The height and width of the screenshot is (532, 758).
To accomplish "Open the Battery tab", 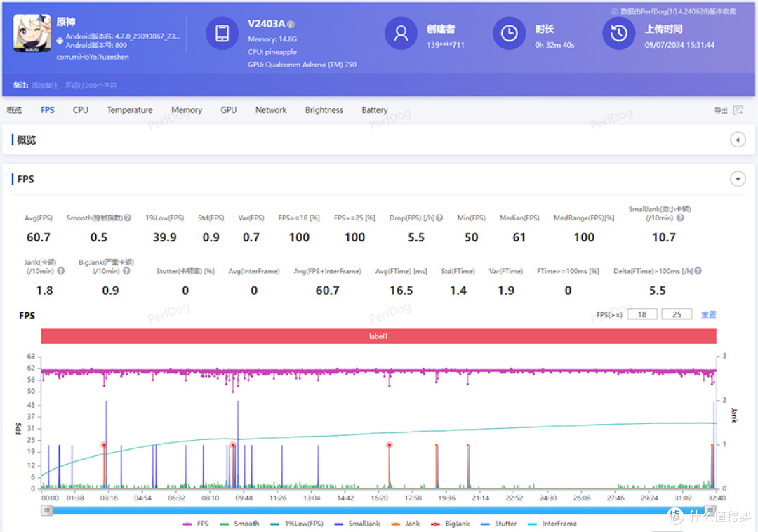I will [375, 110].
